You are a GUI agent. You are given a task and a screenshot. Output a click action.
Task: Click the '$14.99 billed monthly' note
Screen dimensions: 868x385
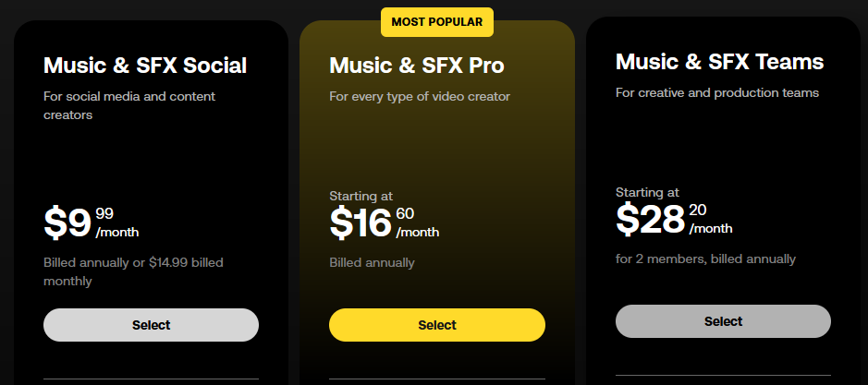(x=133, y=271)
